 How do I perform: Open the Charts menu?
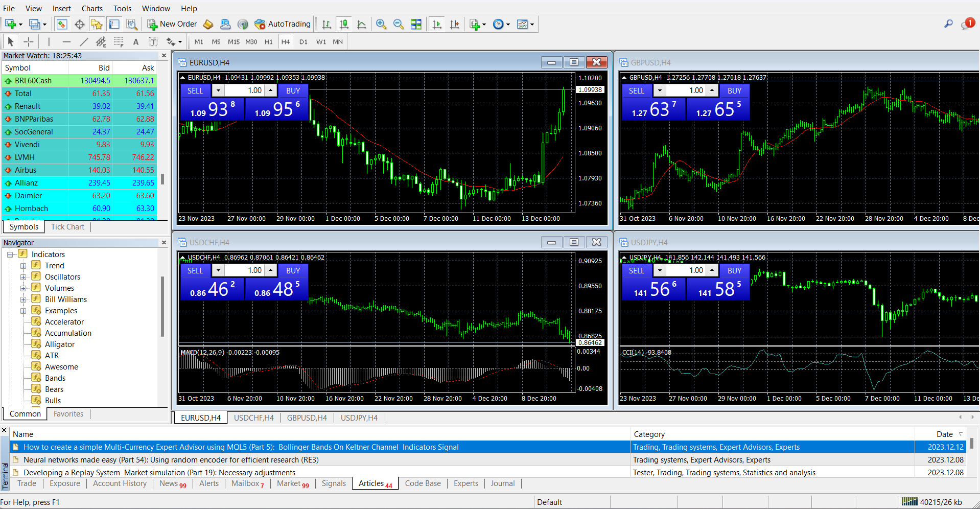click(x=91, y=8)
